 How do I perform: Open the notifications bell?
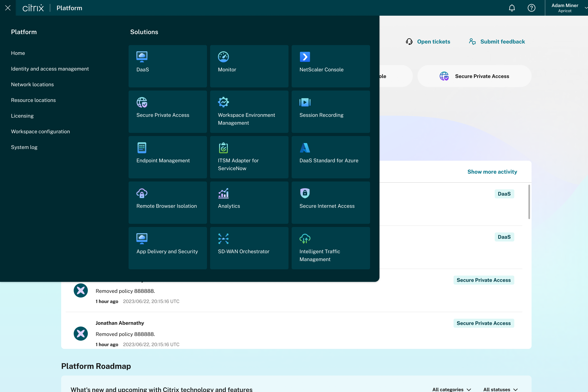512,8
